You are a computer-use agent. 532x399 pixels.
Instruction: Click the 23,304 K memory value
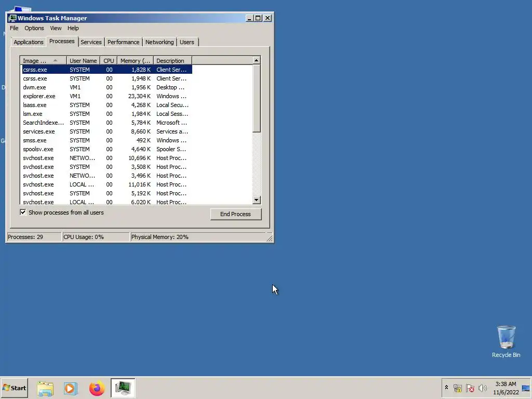(139, 96)
